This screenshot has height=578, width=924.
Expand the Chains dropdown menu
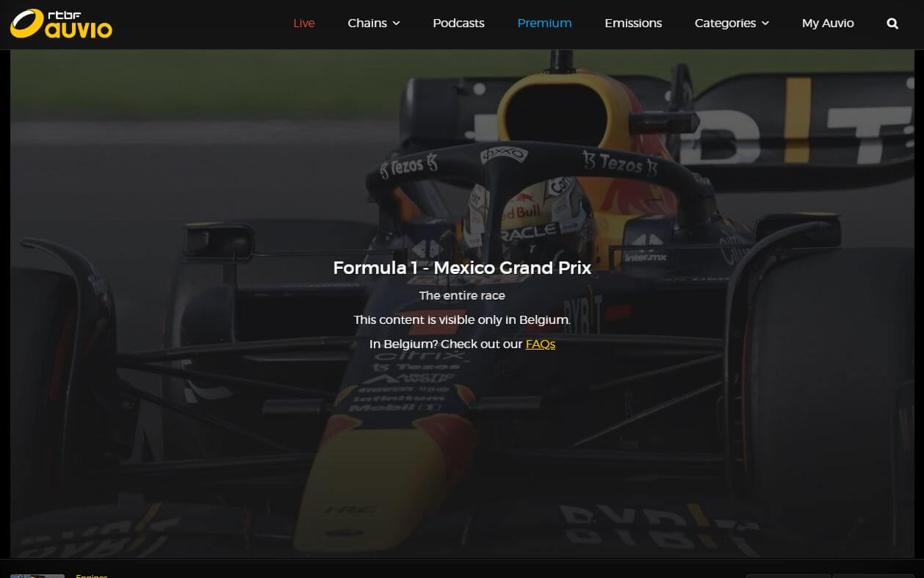(374, 24)
